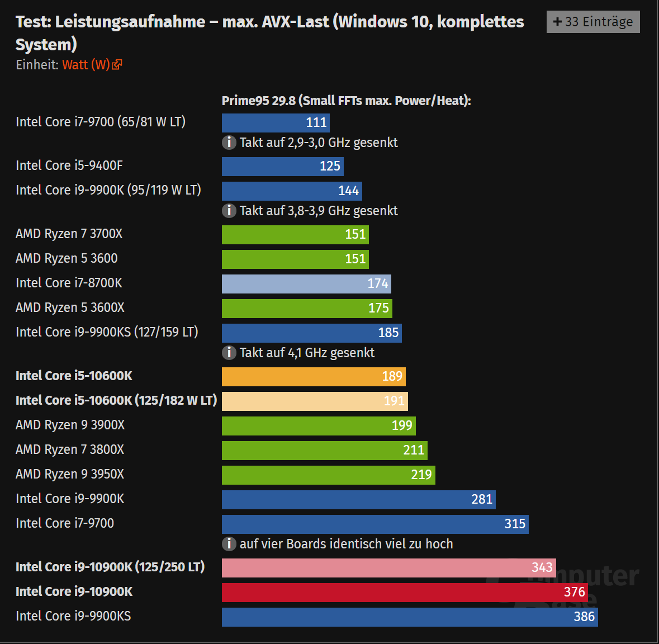This screenshot has width=659, height=644.
Task: Click the info icon about vier Boards reading
Action: click(229, 544)
